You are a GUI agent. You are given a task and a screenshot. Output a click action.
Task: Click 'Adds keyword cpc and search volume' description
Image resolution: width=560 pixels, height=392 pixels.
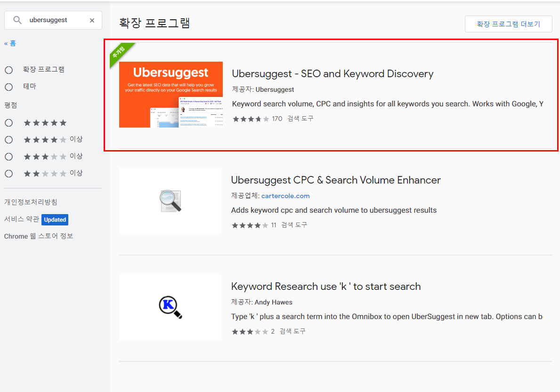[x=333, y=210]
